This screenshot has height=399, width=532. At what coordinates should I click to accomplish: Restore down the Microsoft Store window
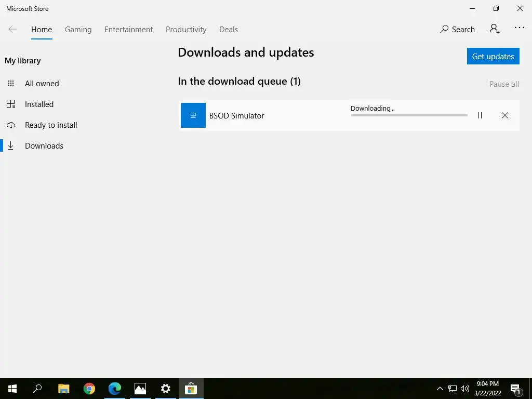(x=496, y=8)
